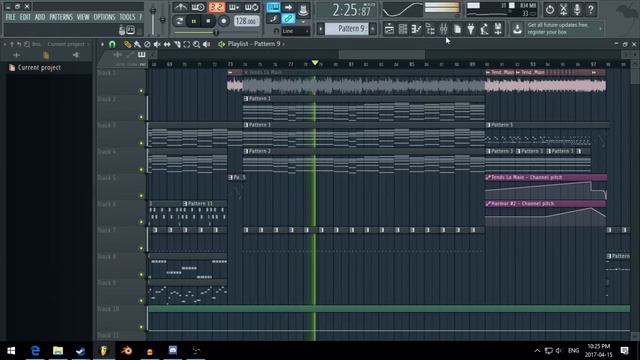Screen dimensions: 640x360
Task: Click the microphone recording icon
Action: pyautogui.click(x=577, y=9)
